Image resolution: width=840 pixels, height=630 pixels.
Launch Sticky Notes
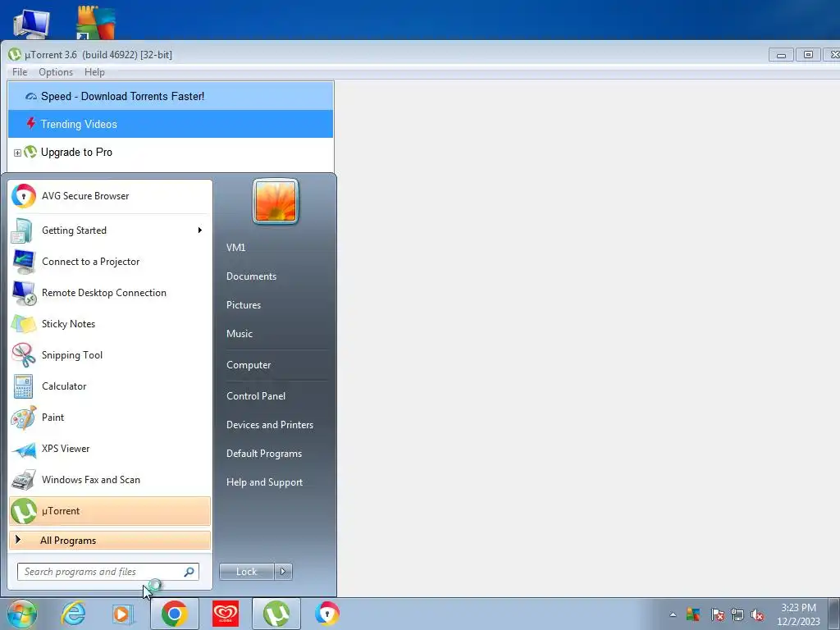coord(110,323)
